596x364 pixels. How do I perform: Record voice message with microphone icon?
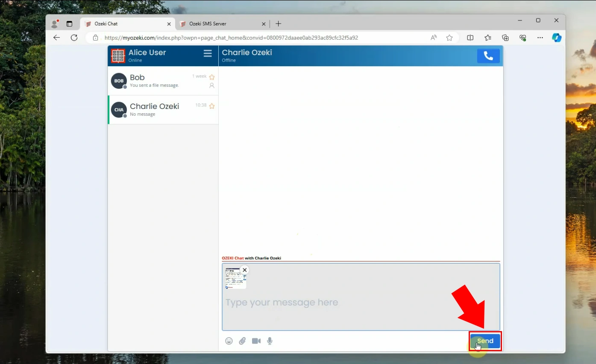point(270,341)
